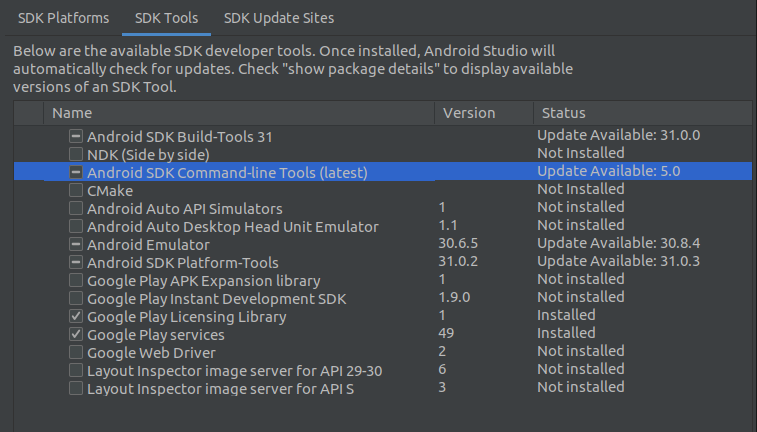Select the 'Google Play services' label
Image resolution: width=757 pixels, height=432 pixels.
(x=155, y=335)
